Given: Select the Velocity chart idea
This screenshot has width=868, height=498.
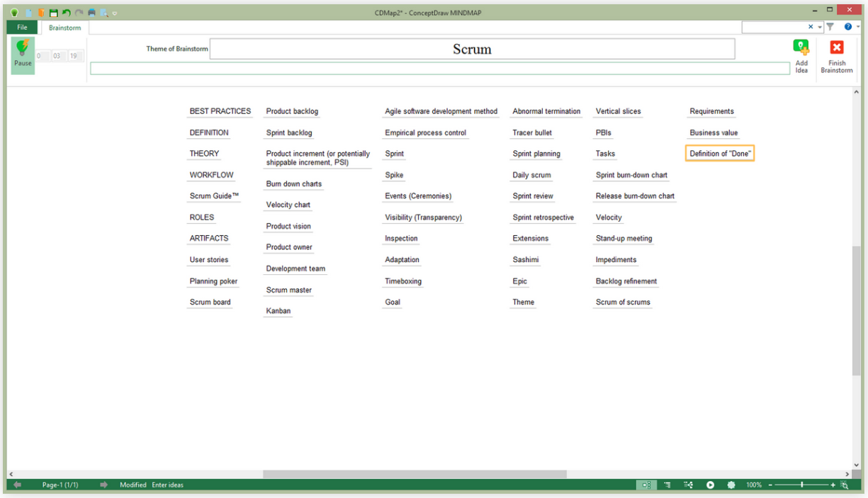Looking at the screenshot, I should click(x=288, y=205).
